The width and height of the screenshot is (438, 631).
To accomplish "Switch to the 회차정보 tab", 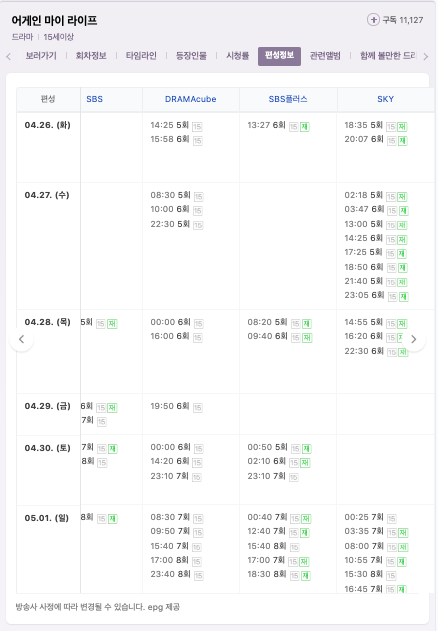I will click(91, 56).
